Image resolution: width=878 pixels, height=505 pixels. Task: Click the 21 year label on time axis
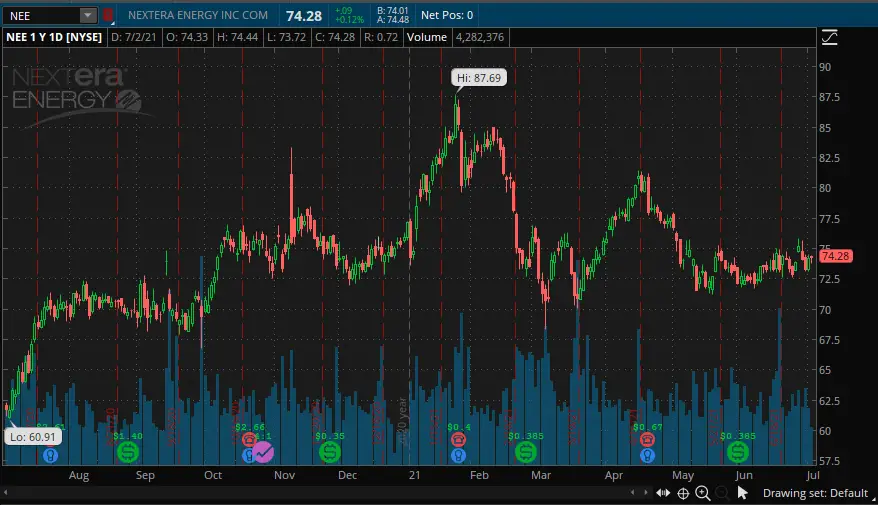click(x=414, y=475)
